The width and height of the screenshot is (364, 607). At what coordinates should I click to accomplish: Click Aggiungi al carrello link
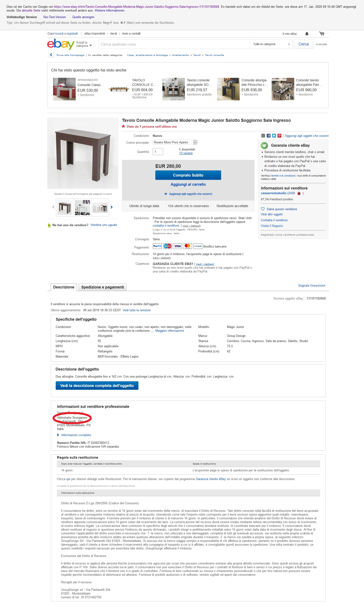pos(188,185)
